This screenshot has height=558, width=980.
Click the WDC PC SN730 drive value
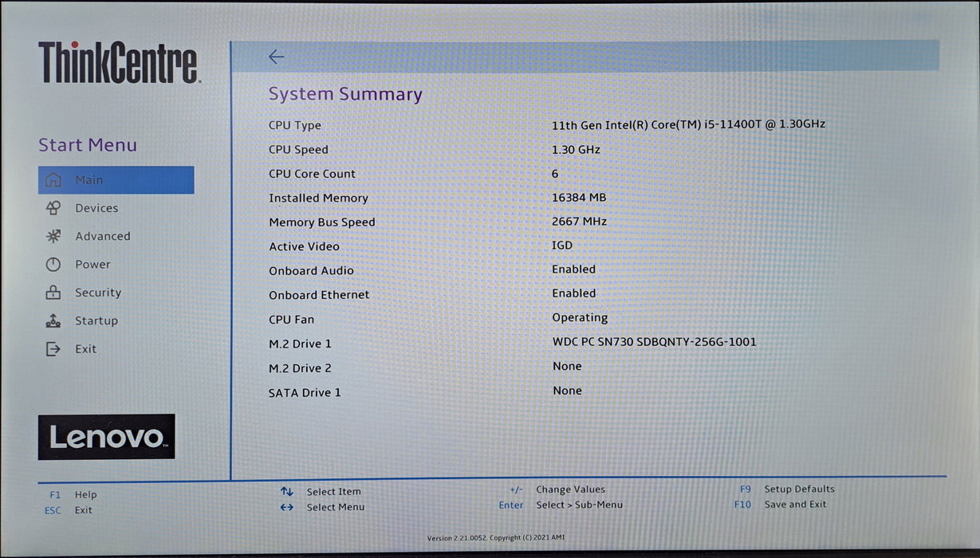point(655,342)
